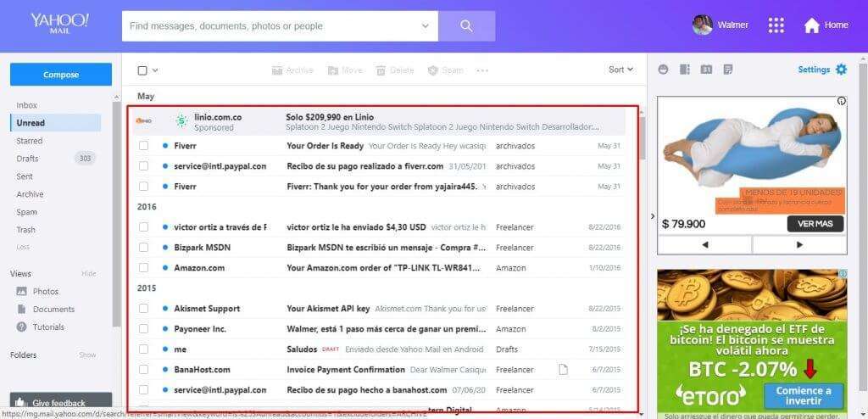868x419 pixels.
Task: Open the Sort dropdown
Action: click(x=620, y=70)
